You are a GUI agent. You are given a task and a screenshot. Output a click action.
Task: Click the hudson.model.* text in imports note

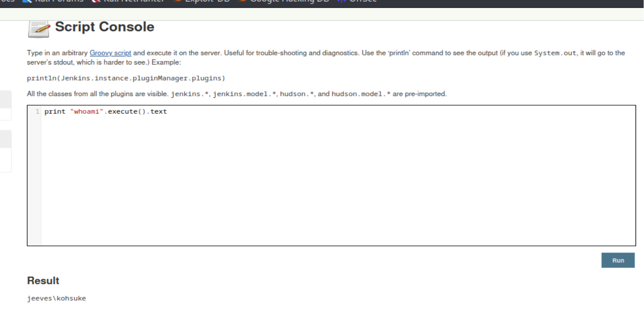tap(361, 94)
